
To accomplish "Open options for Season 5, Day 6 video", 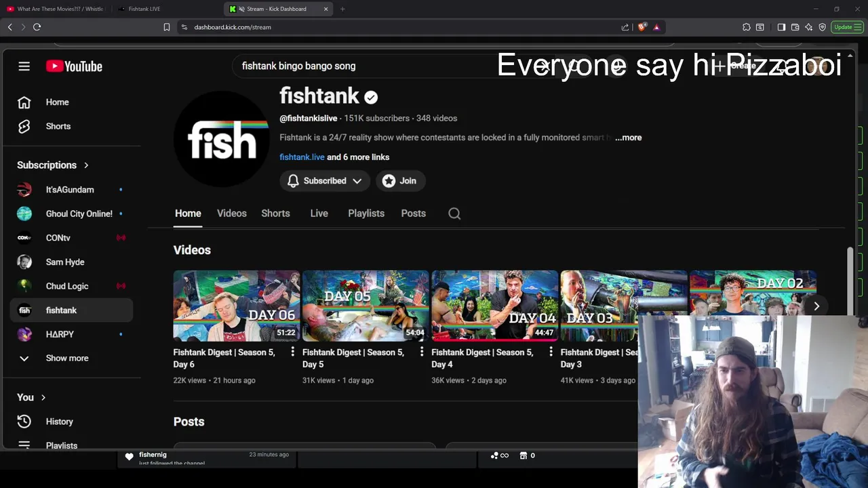I will click(293, 352).
